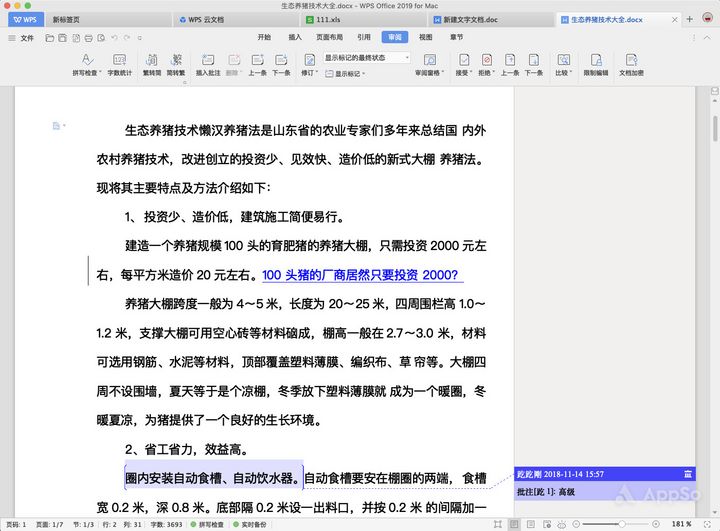The width and height of the screenshot is (720, 531).
Task: Open the 显示标记 dropdown menu
Action: point(352,73)
